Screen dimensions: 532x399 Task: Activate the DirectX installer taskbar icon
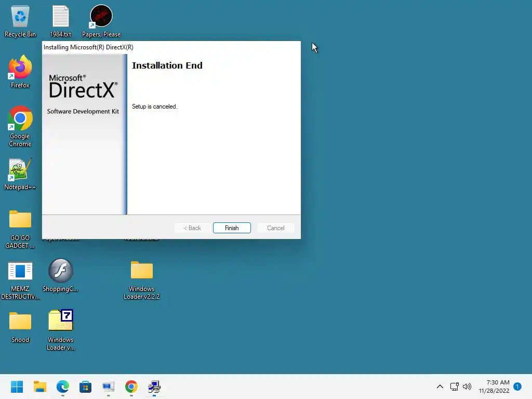coord(154,387)
